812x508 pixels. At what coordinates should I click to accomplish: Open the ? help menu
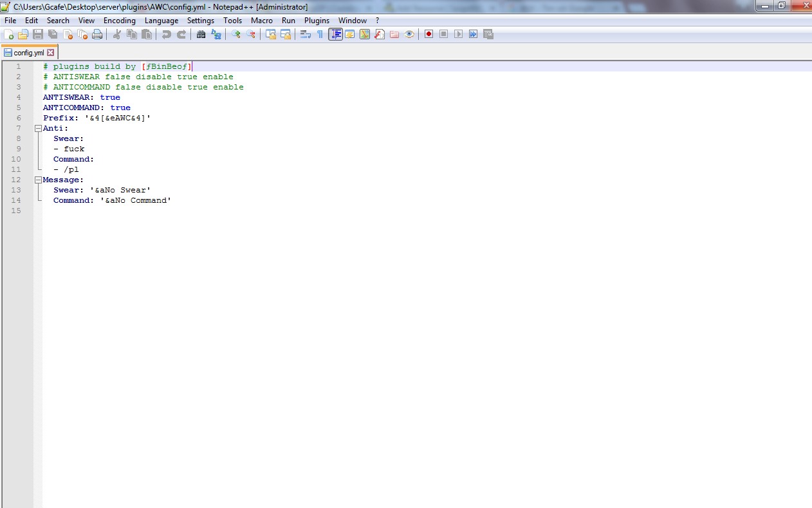click(x=378, y=21)
